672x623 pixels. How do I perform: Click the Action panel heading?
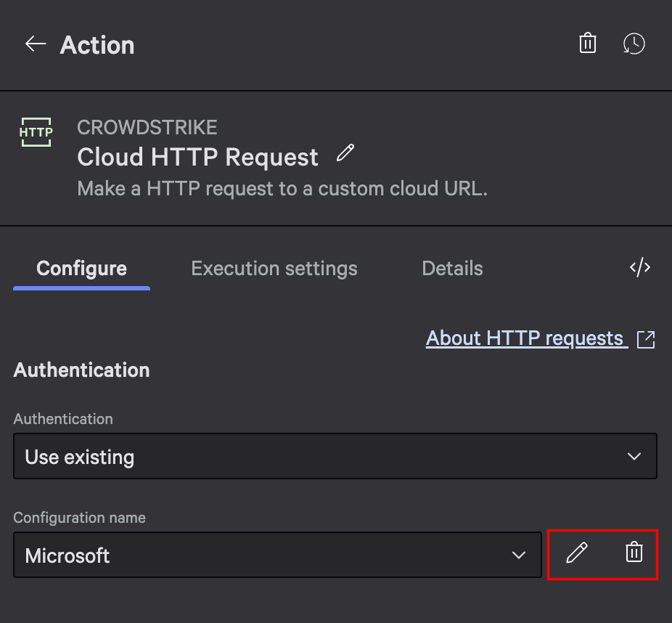pos(97,45)
